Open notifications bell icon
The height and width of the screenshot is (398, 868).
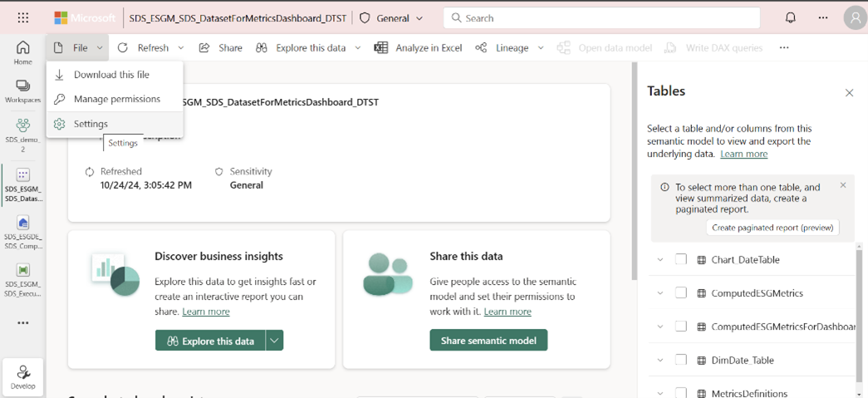[791, 17]
